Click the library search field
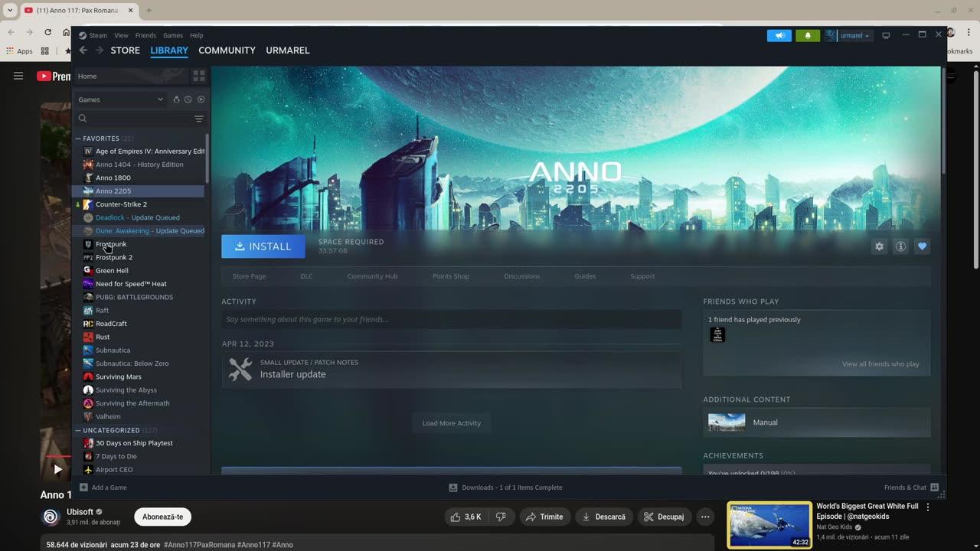 [134, 119]
